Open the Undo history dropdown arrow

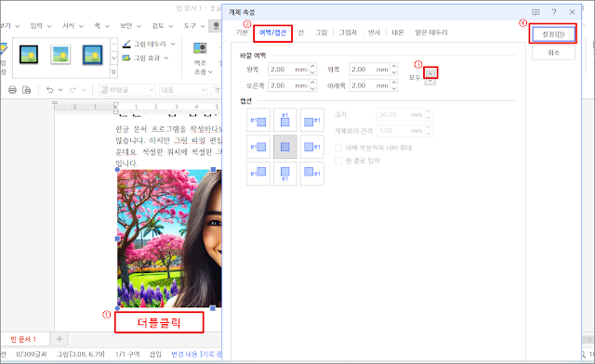pos(60,90)
